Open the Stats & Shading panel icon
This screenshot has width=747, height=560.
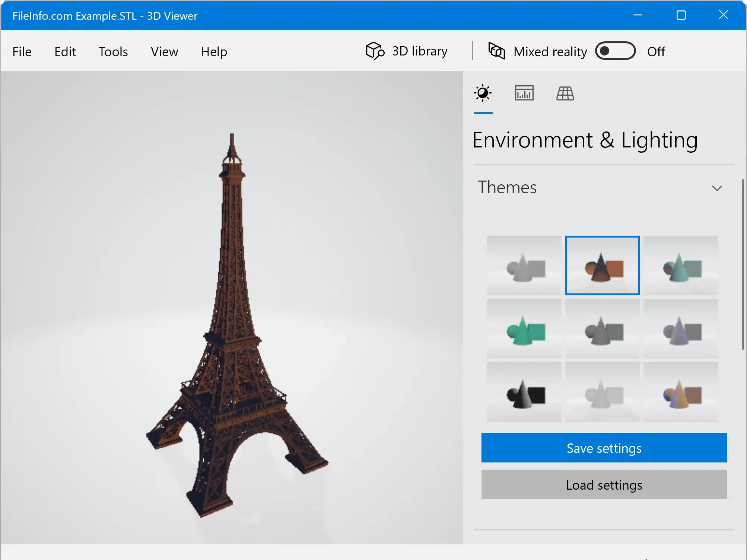(x=524, y=93)
